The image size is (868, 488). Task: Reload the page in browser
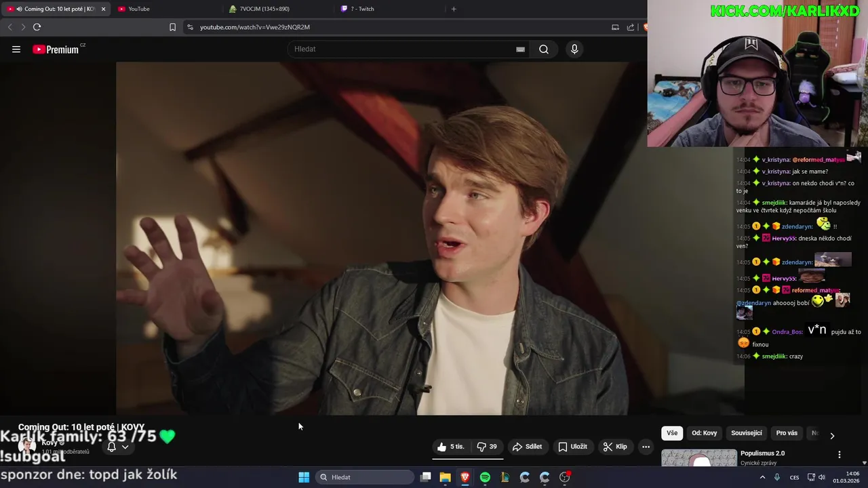(x=37, y=27)
